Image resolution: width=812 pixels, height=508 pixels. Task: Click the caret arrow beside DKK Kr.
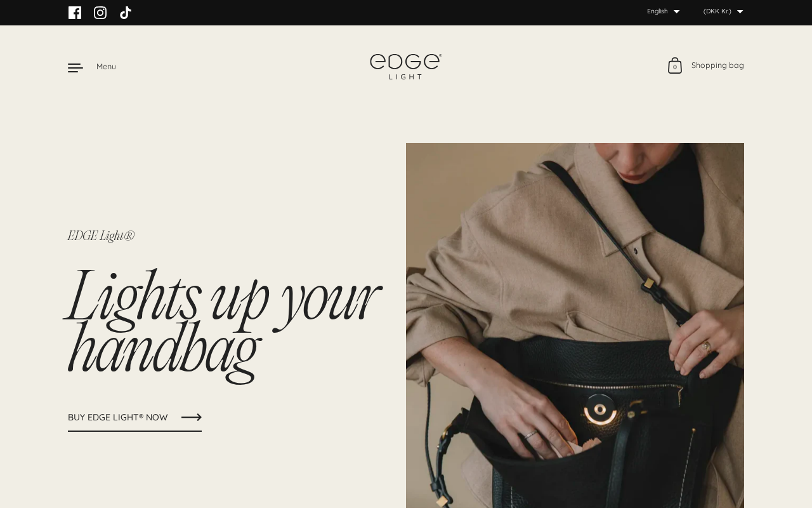(740, 11)
